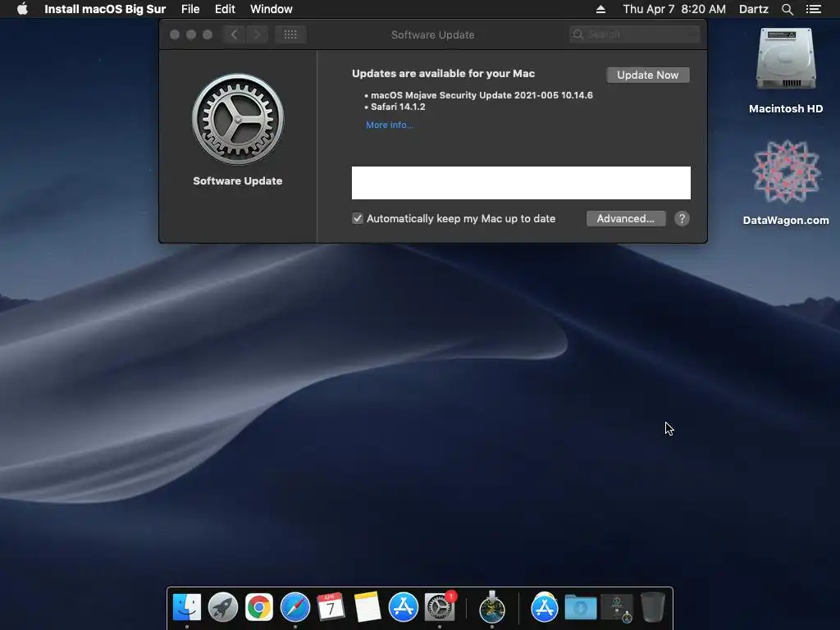Open the Dartz user menu

(754, 9)
